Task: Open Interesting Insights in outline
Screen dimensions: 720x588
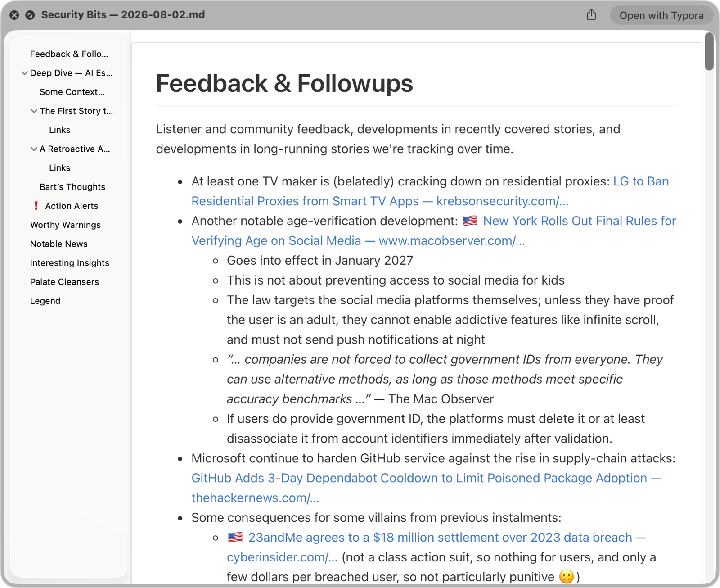Action: point(70,263)
